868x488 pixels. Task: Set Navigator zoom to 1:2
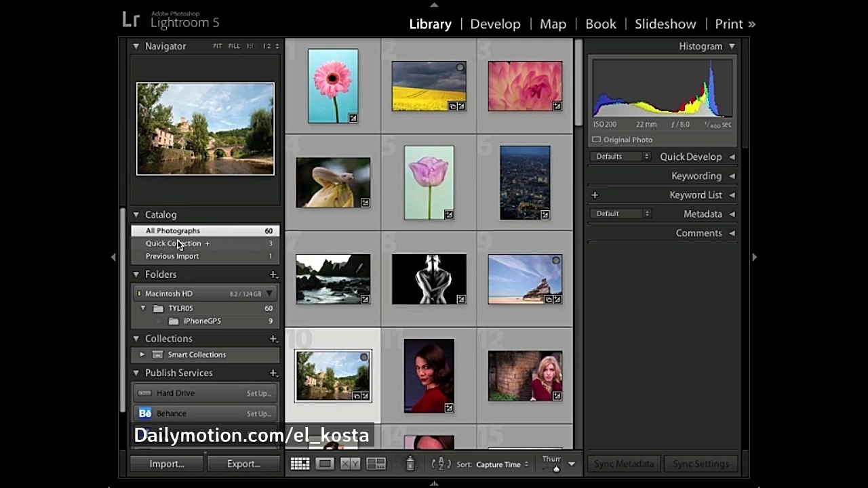267,46
